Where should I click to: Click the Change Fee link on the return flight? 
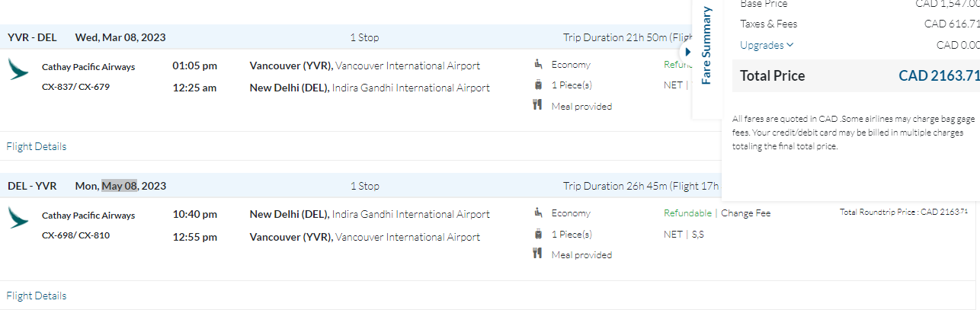click(745, 213)
